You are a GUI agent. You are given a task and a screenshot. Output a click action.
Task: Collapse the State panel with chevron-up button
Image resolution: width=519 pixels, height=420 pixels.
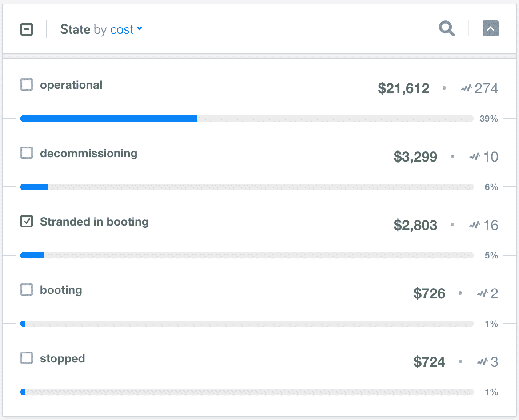click(490, 29)
